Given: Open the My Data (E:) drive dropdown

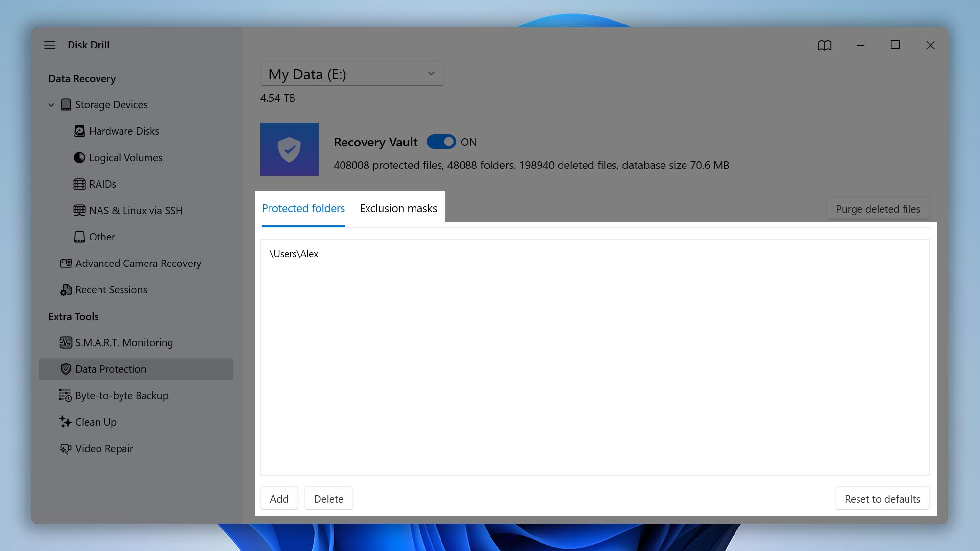Looking at the screenshot, I should (x=352, y=74).
